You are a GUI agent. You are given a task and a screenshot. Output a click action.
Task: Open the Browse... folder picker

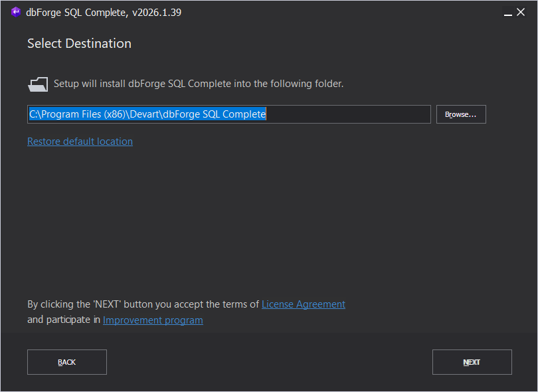461,114
